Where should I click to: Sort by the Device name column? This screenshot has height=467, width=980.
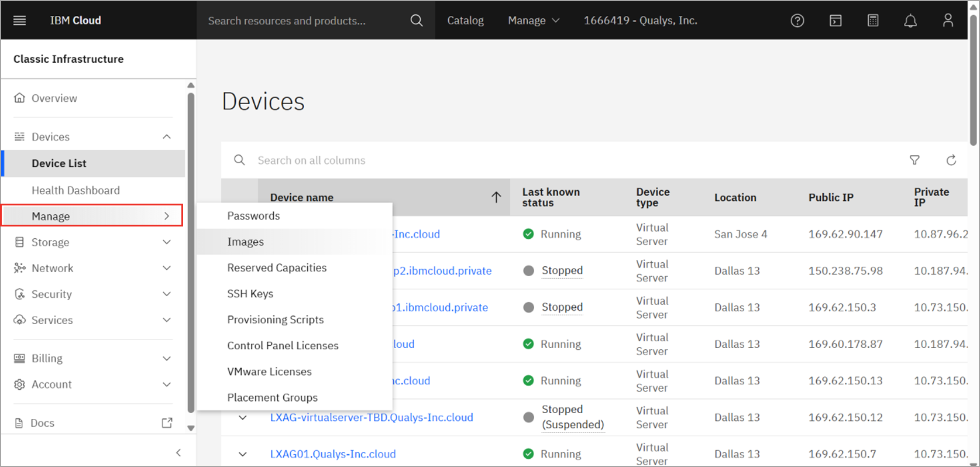[302, 198]
